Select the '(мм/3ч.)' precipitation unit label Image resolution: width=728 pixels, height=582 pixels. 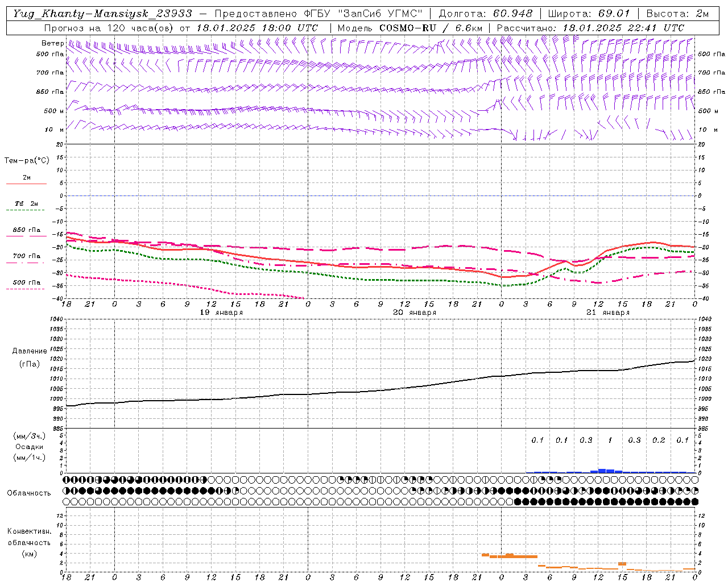point(30,436)
